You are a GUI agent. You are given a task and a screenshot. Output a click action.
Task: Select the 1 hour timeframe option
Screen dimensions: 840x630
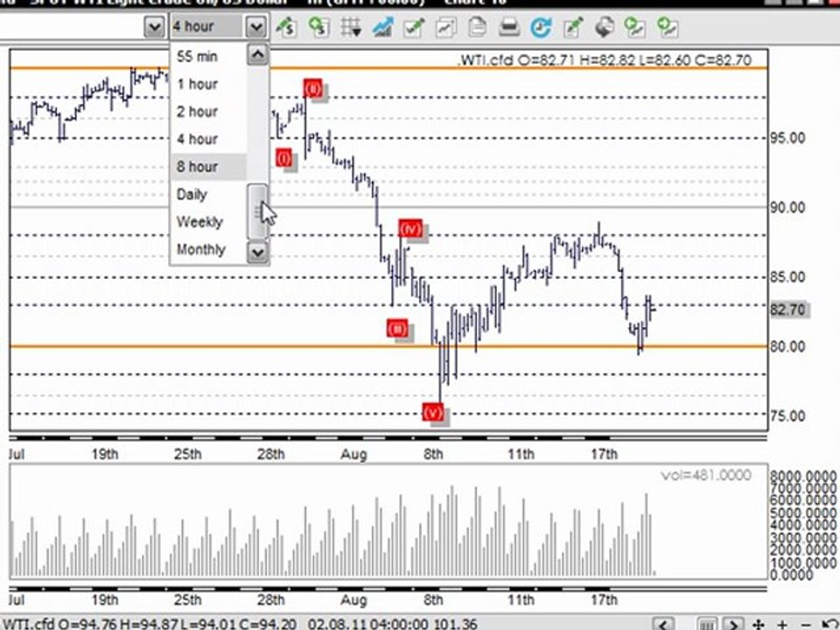208,84
